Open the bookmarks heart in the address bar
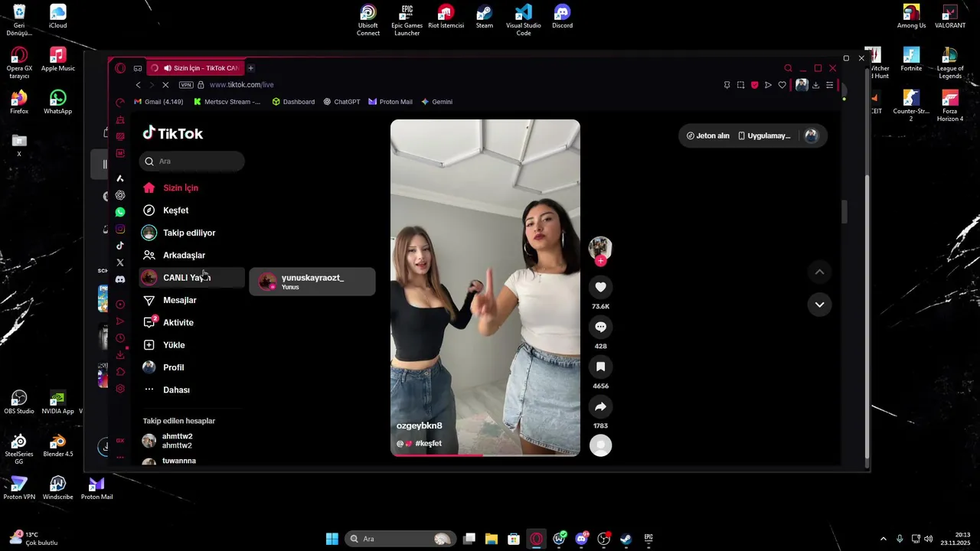The image size is (980, 551). tap(782, 85)
